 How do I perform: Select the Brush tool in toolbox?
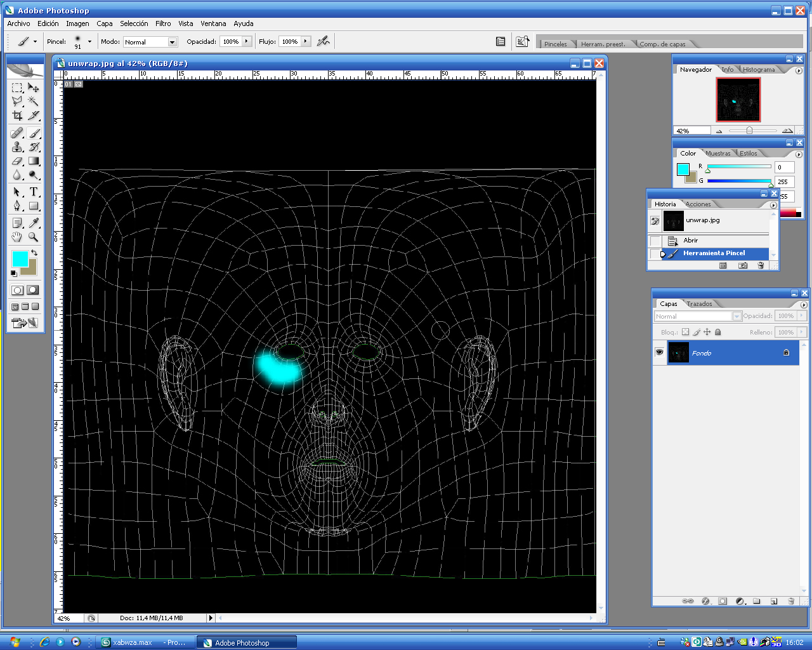(x=34, y=133)
